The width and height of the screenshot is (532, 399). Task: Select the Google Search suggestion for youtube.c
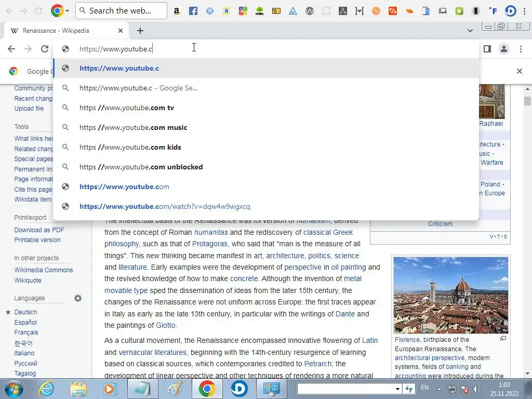[x=266, y=88]
